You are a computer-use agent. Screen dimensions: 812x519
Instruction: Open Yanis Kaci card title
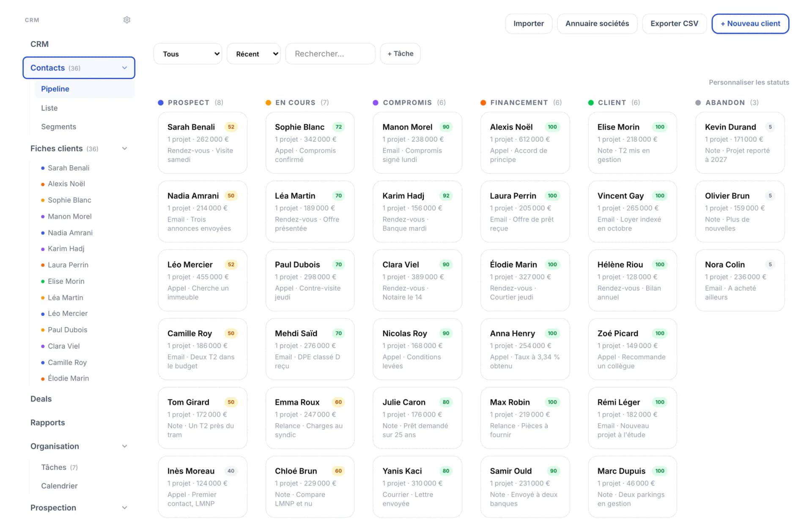pos(402,471)
